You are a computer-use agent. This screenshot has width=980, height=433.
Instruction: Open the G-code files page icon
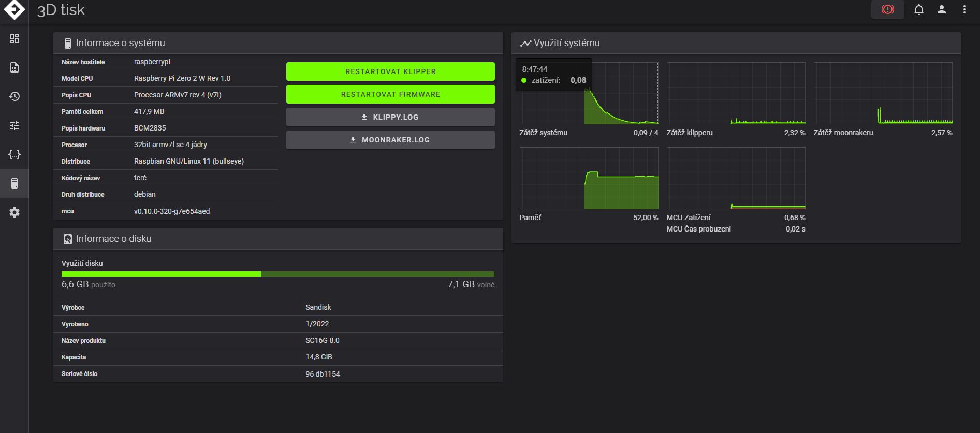(14, 67)
